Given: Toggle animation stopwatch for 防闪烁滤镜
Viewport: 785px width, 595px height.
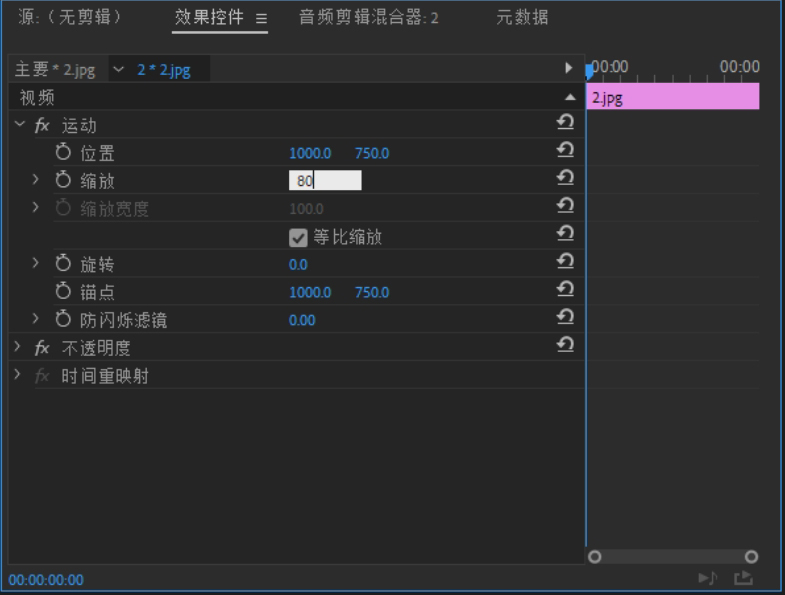Looking at the screenshot, I should 63,319.
